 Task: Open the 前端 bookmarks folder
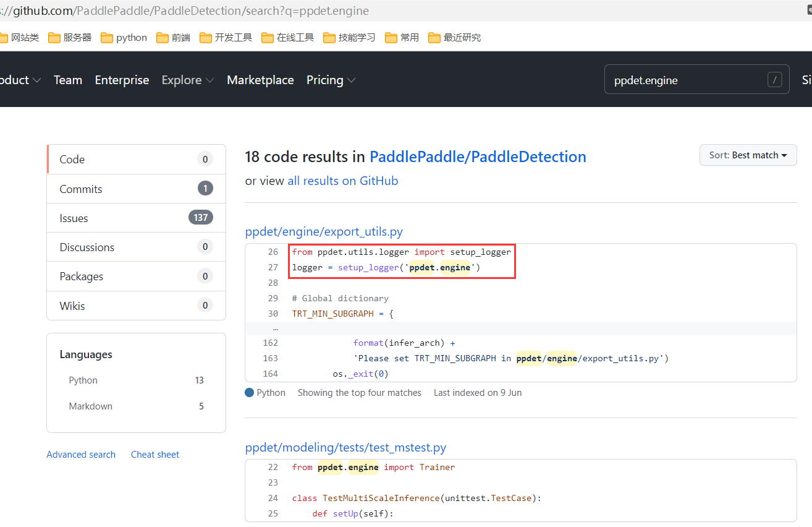click(x=178, y=37)
